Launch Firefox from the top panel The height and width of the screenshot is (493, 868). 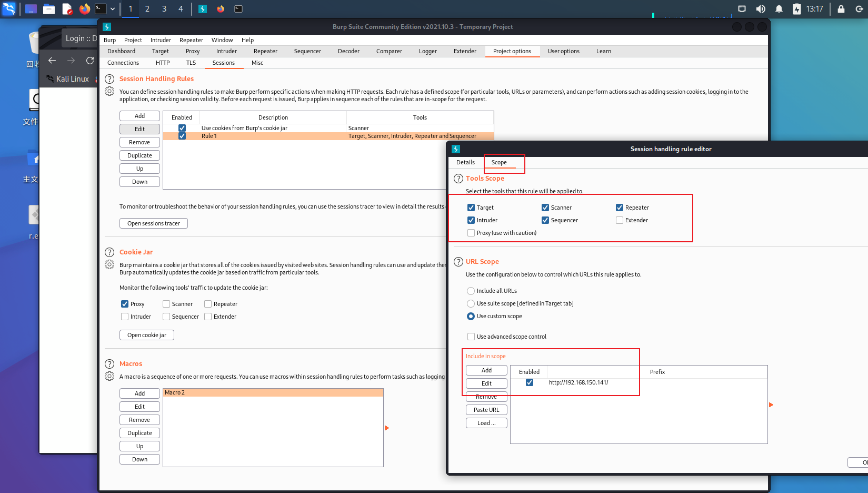(84, 9)
